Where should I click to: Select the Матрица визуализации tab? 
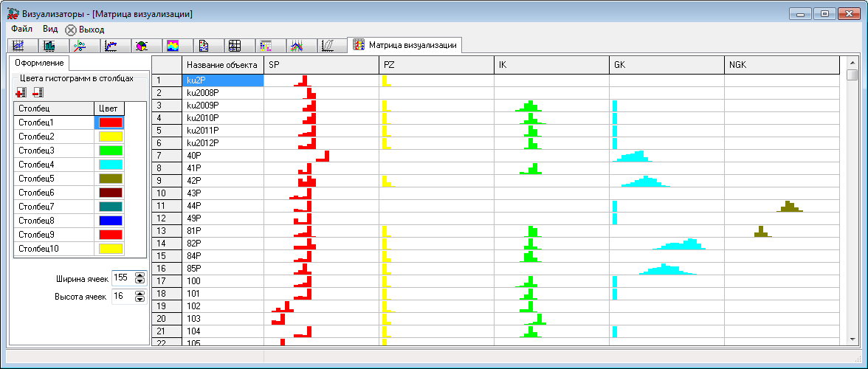(404, 45)
